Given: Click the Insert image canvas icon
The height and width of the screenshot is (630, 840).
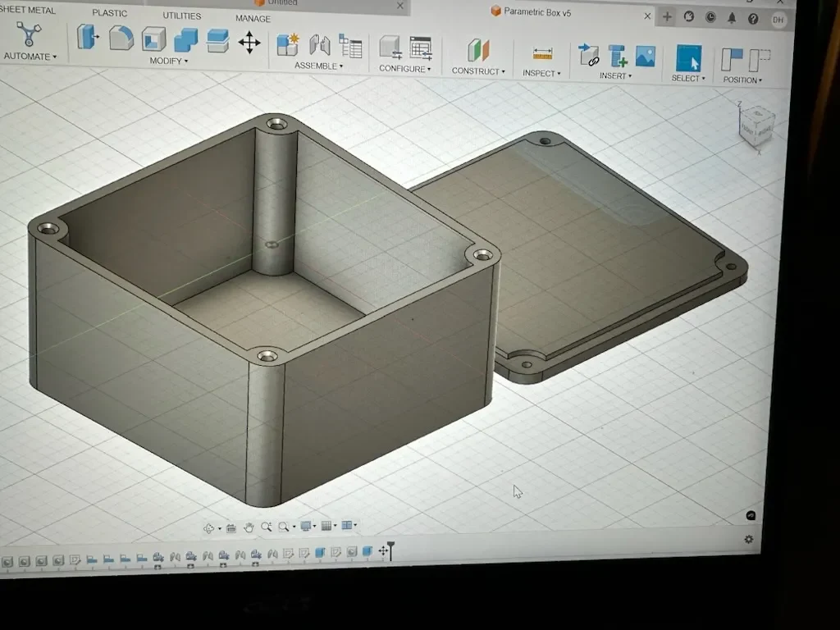Looking at the screenshot, I should click(x=646, y=57).
